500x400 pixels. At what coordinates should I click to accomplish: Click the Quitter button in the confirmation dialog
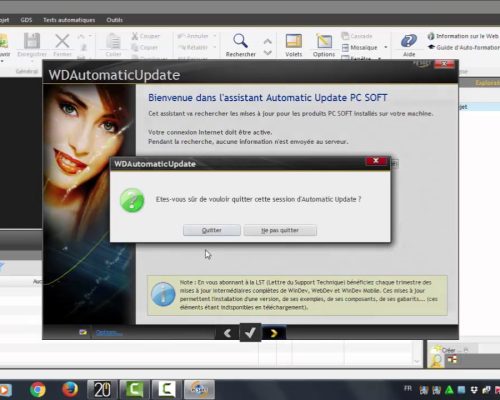(x=212, y=230)
